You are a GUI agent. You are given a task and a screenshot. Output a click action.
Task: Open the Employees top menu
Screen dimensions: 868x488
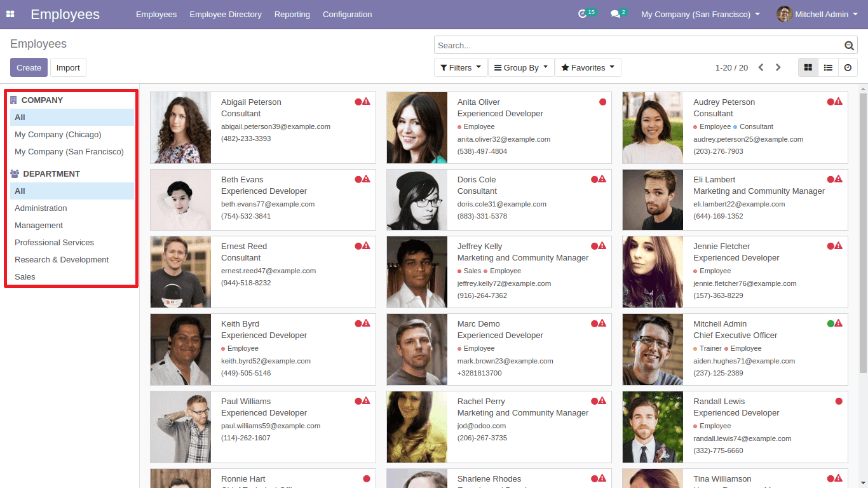coord(156,14)
